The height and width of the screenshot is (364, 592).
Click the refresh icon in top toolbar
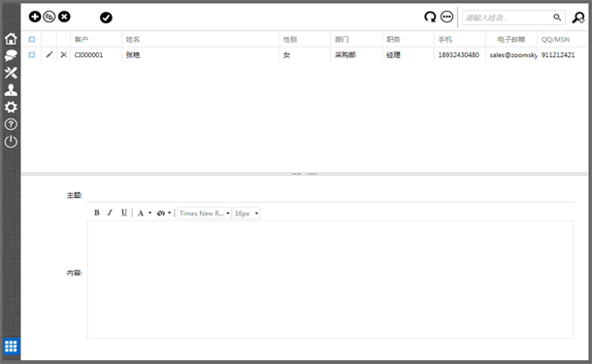pyautogui.click(x=430, y=17)
